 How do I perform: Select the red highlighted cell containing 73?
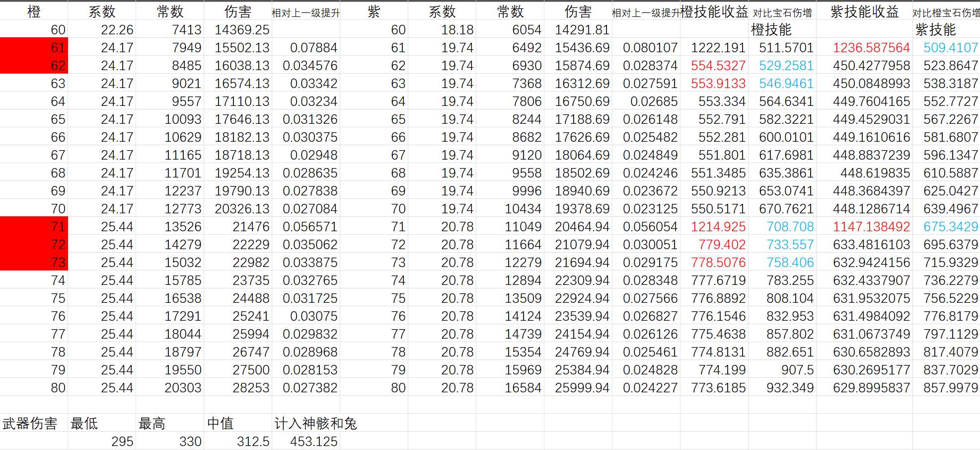click(x=34, y=263)
